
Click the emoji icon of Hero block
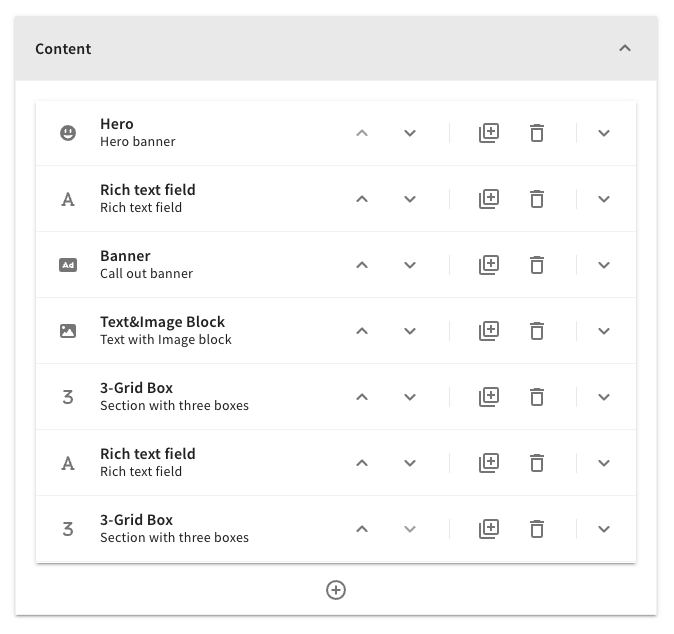point(68,133)
